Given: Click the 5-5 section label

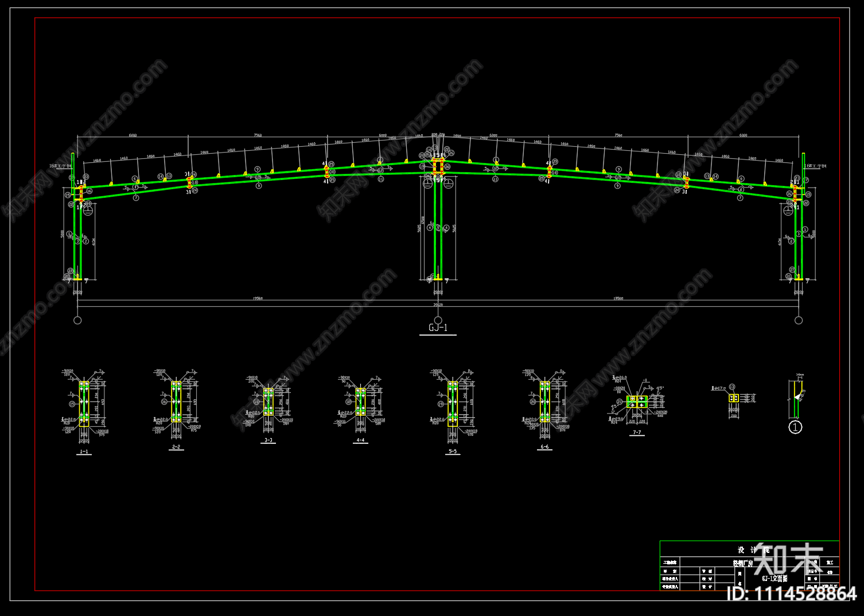Looking at the screenshot, I should pos(453,451).
